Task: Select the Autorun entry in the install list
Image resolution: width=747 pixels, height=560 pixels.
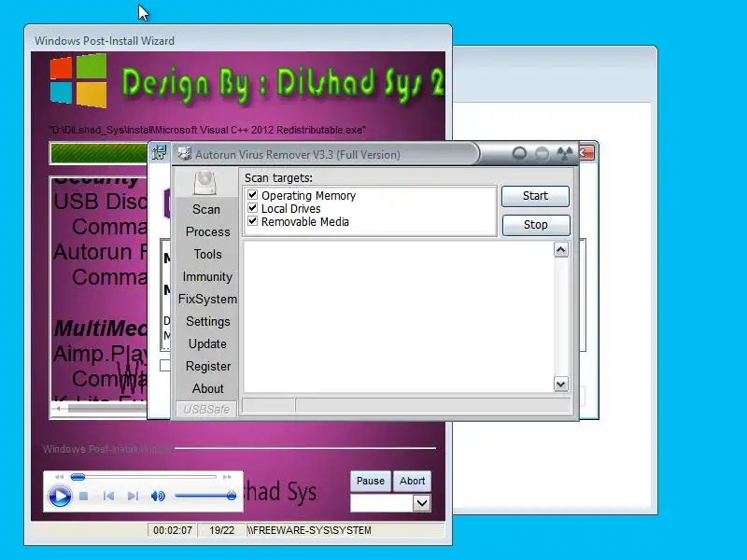Action: pos(101,251)
